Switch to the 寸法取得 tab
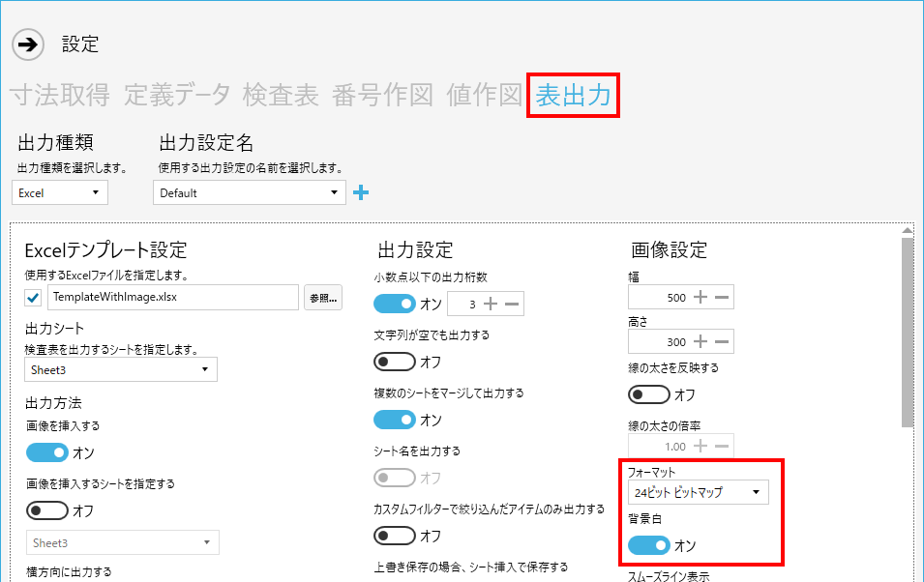Screen dimensions: 924x582 pos(60,95)
